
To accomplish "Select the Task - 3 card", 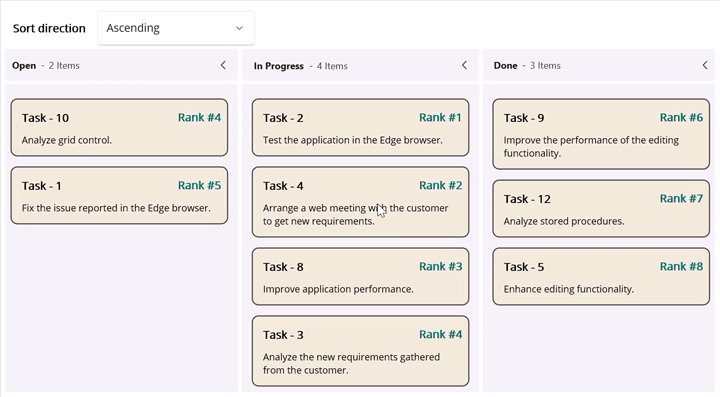I will (x=360, y=351).
